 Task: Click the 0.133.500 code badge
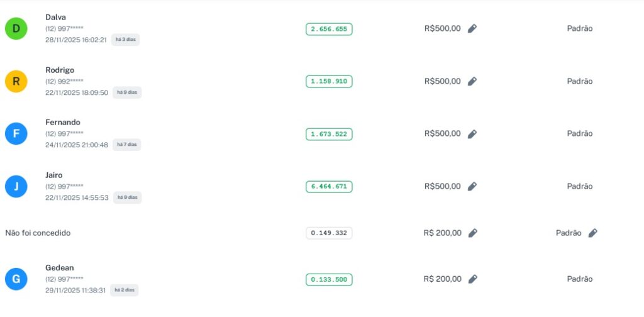[x=329, y=279]
